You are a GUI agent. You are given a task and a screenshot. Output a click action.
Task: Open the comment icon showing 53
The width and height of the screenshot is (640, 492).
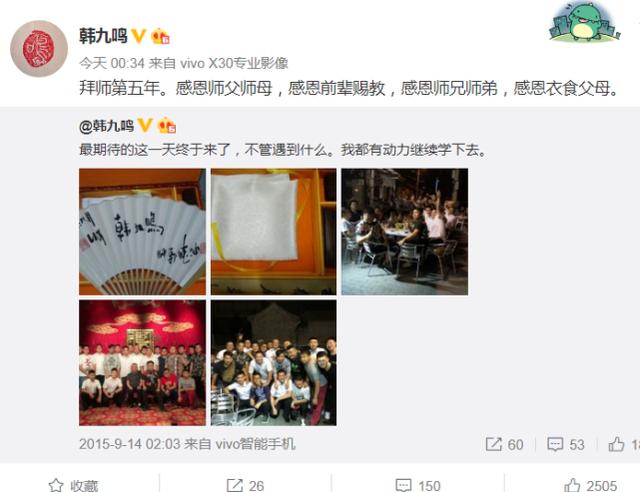click(x=555, y=444)
